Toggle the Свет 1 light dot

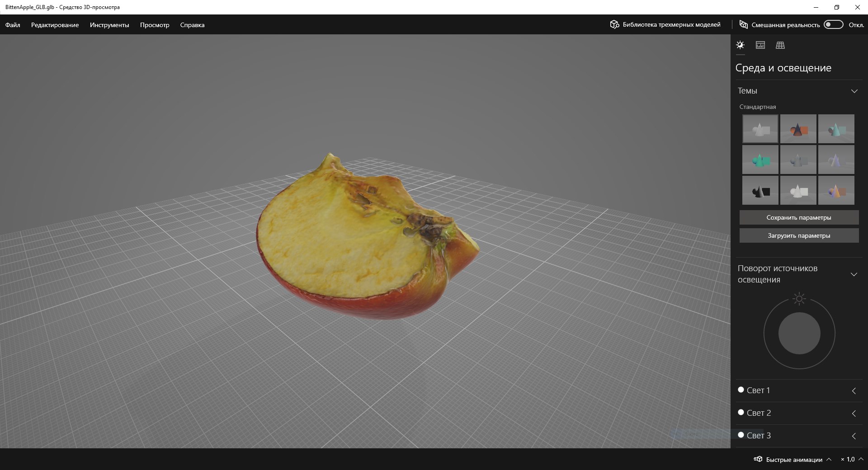tap(741, 390)
